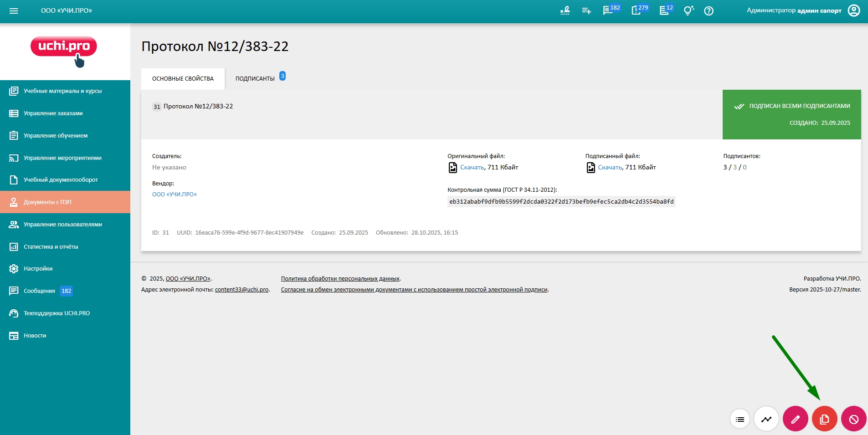Switch to the Подписанты tab
This screenshot has height=435, width=868.
pos(255,79)
